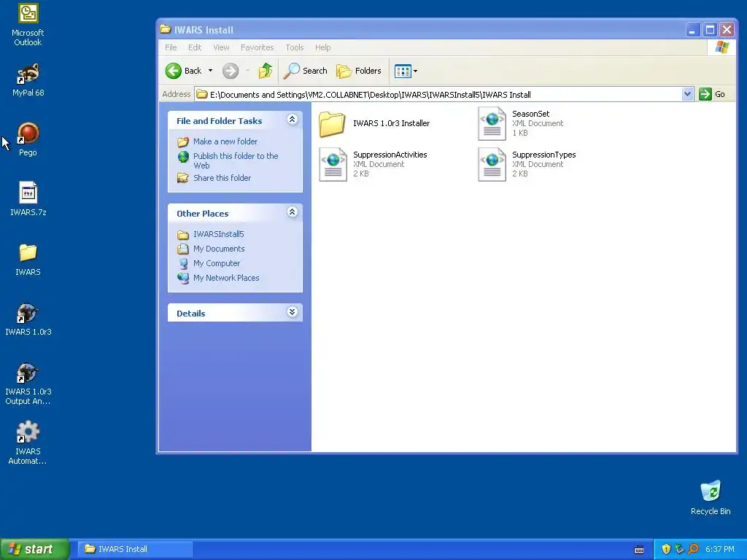Click the Forward arrow in the toolbar
This screenshot has width=747, height=560.
pos(231,71)
